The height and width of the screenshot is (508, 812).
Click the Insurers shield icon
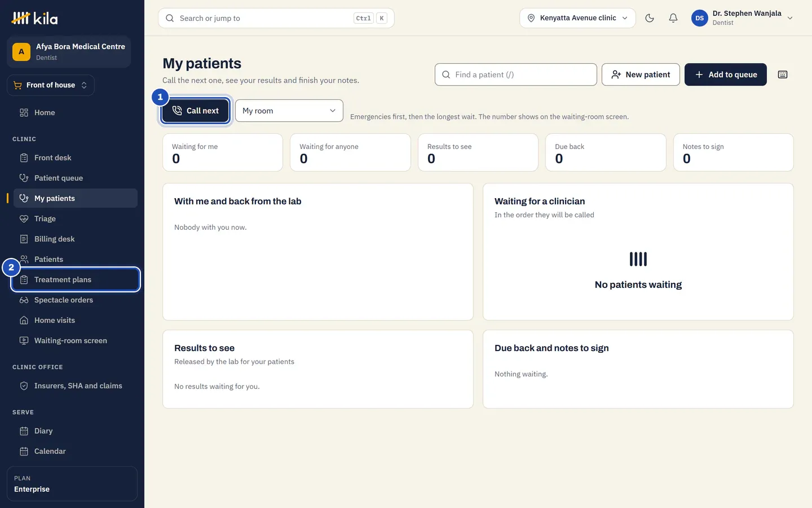(24, 386)
